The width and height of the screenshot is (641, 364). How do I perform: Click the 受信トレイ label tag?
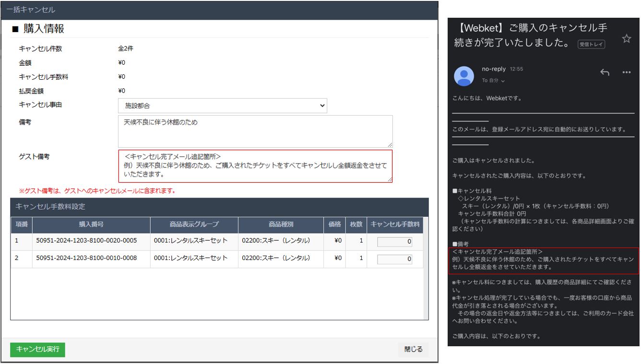click(x=591, y=45)
